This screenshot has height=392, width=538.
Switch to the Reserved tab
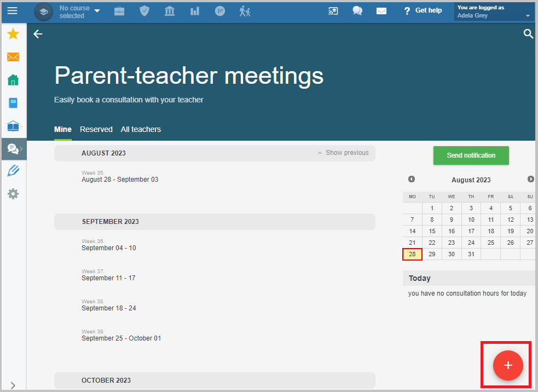(96, 129)
